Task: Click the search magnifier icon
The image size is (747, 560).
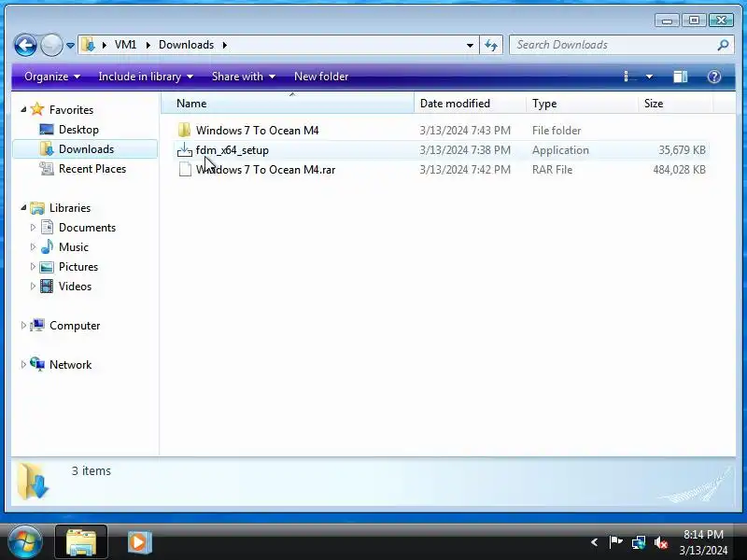Action: 723,45
